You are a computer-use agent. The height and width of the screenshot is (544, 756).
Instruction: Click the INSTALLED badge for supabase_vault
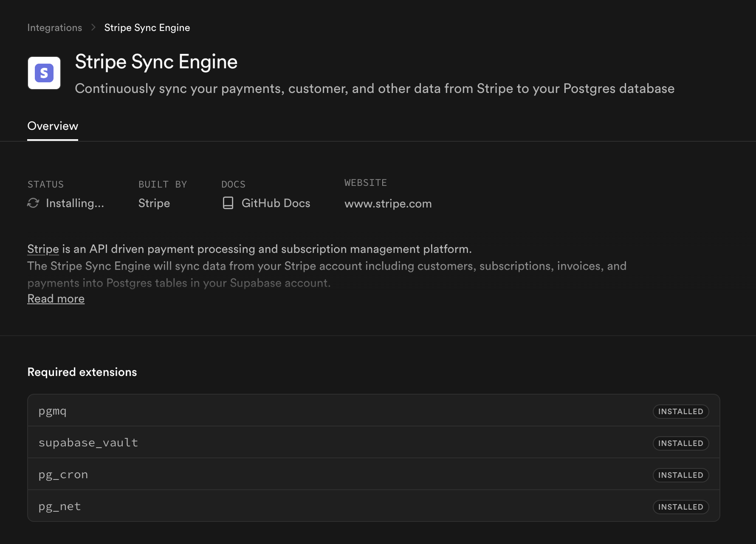[x=680, y=443]
